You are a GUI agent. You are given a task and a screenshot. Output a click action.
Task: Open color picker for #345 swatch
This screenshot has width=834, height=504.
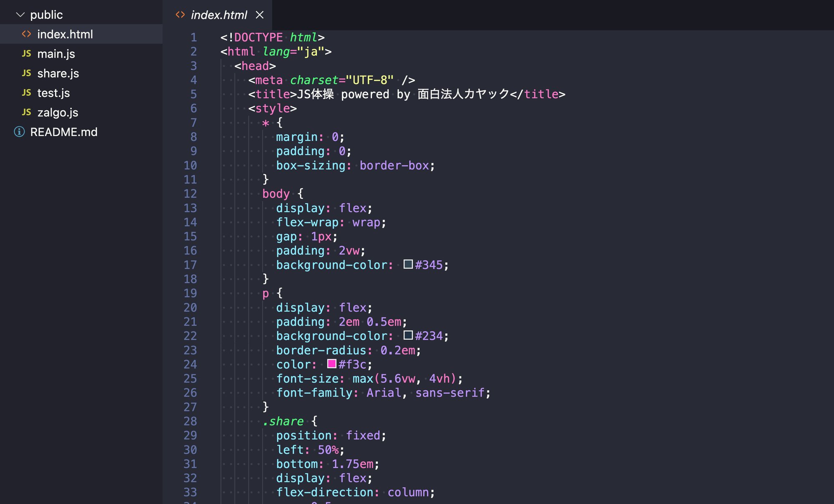coord(408,264)
